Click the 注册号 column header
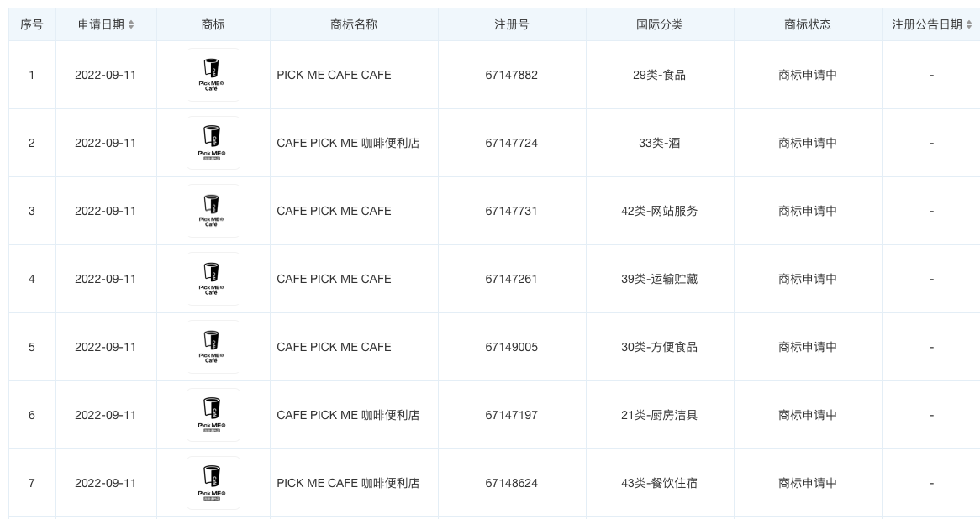Screen dimensions: 980x519 [512, 25]
